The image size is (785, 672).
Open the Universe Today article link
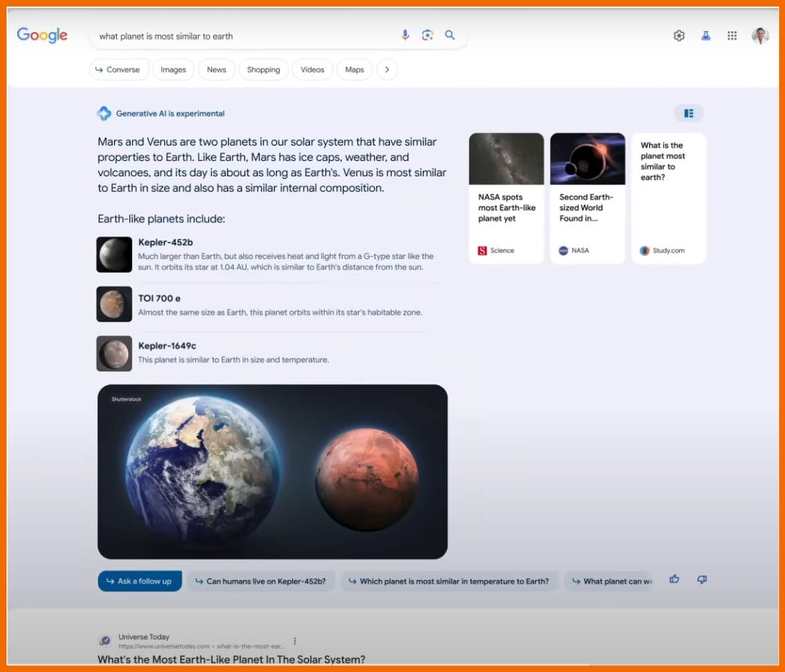point(231,659)
